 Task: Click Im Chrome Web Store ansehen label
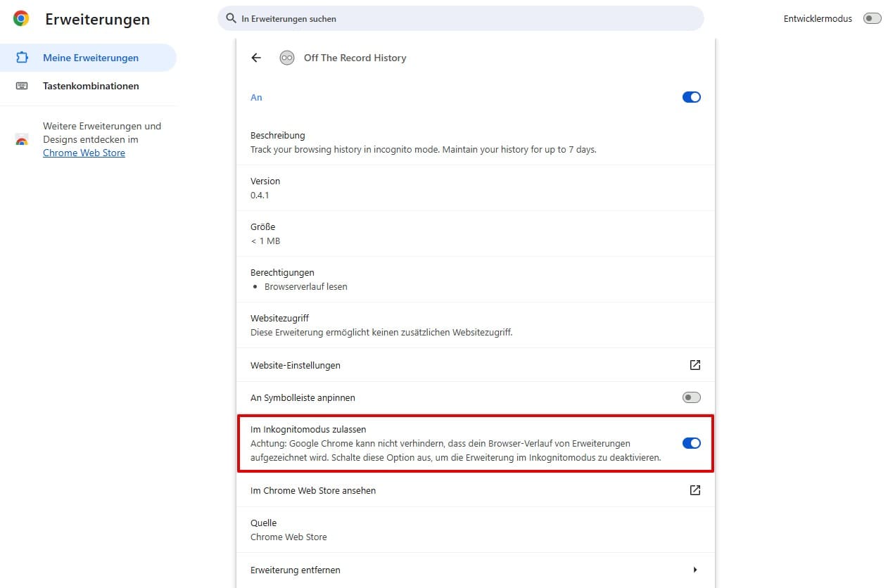pos(313,490)
